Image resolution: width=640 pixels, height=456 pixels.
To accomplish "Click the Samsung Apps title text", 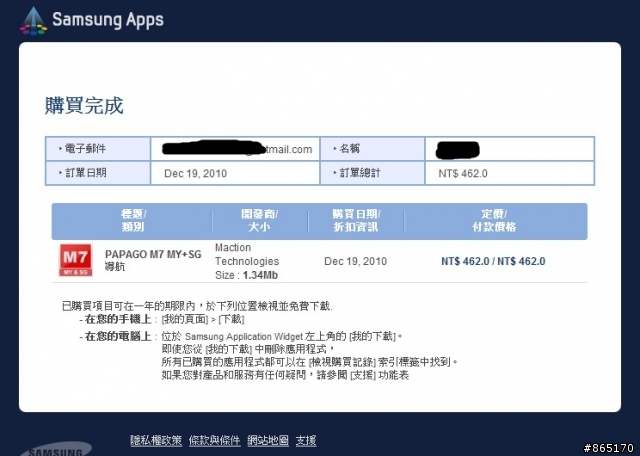I will (x=108, y=20).
